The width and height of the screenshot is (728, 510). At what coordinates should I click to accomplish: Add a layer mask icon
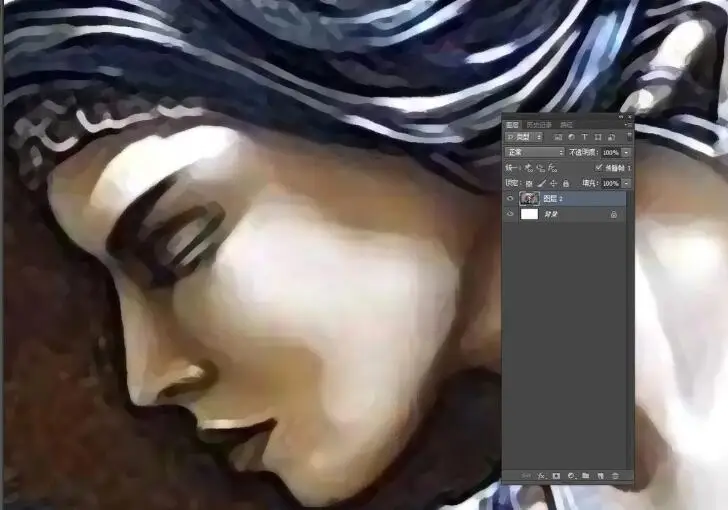(x=556, y=476)
